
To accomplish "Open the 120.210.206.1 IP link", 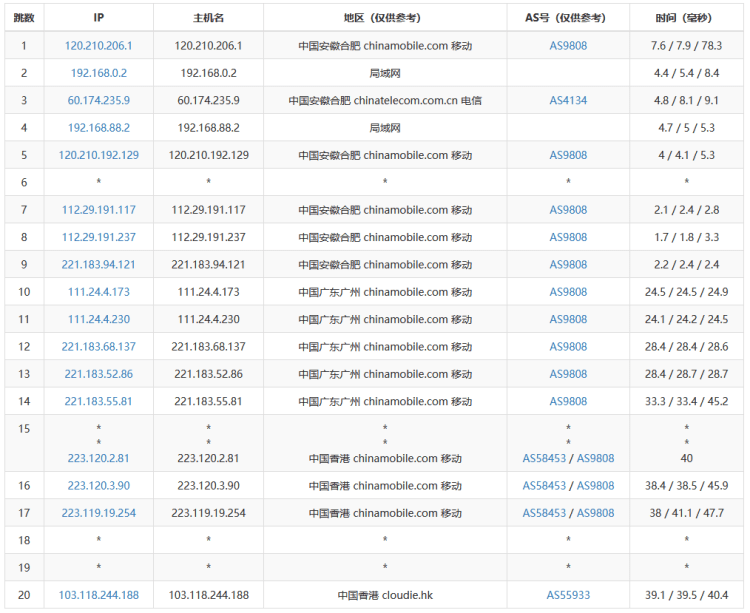I will coord(98,46).
